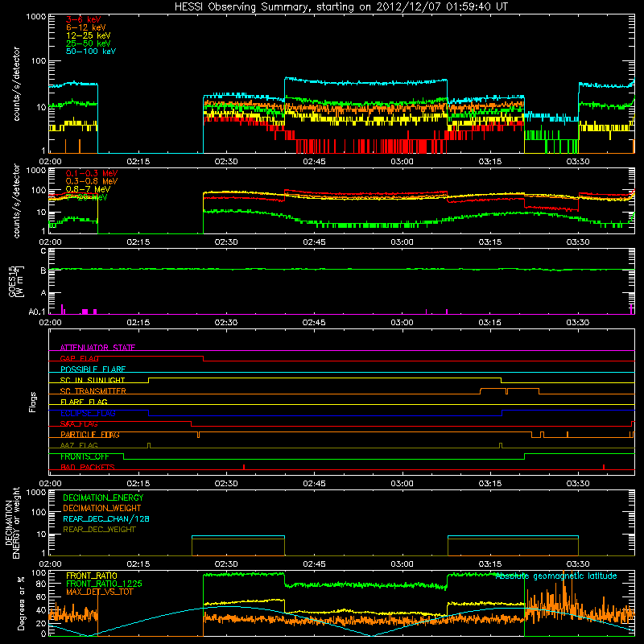Select the 03:00 tick label under top keV panel
This screenshot has height=644, width=644.
(402, 162)
